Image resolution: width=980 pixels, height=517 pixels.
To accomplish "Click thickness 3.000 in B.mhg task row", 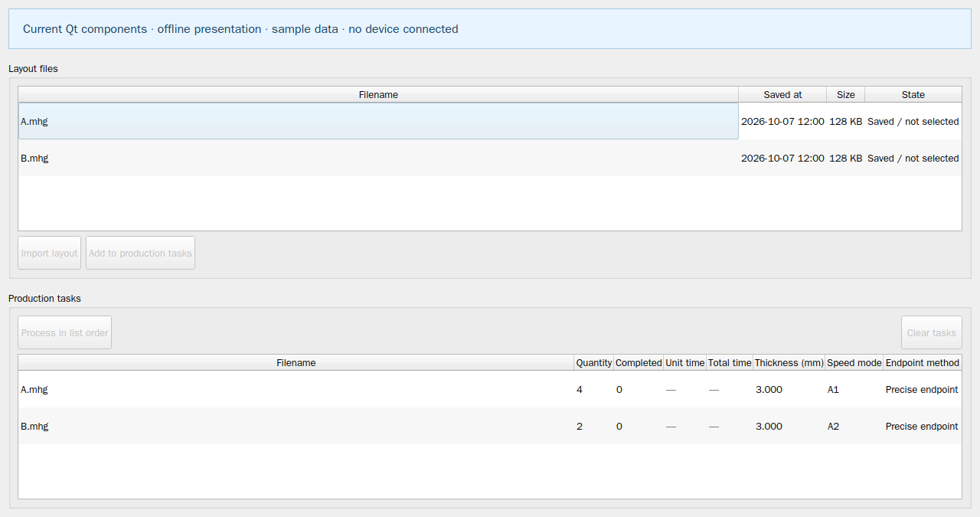I will pos(789,426).
